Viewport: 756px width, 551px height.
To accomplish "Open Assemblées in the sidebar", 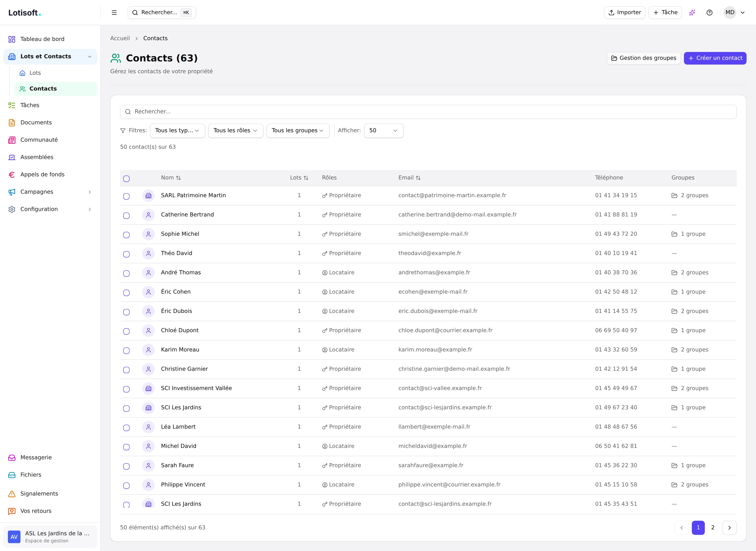I will [50, 157].
